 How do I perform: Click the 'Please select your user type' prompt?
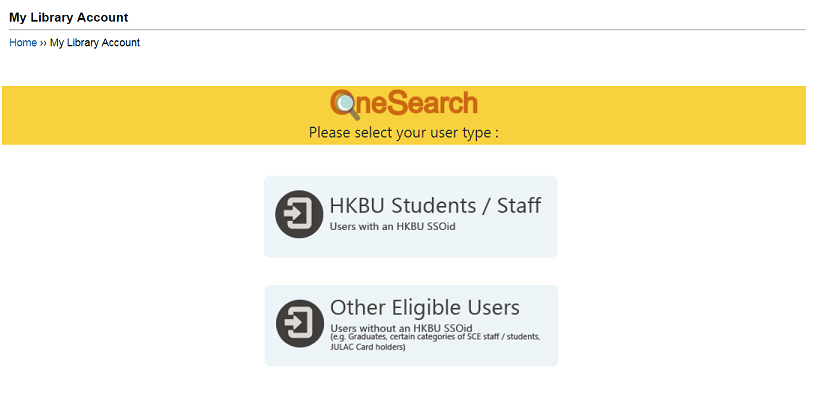pos(404,132)
